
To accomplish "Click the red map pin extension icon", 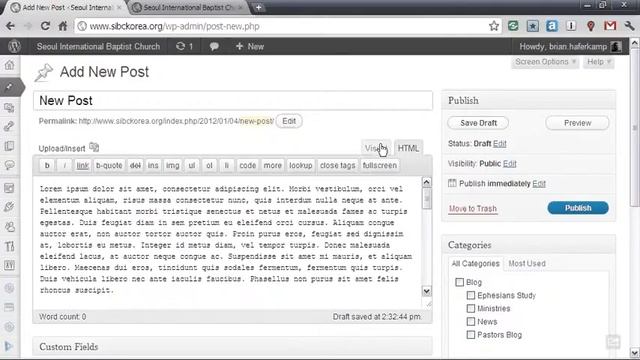I will click(x=591, y=26).
